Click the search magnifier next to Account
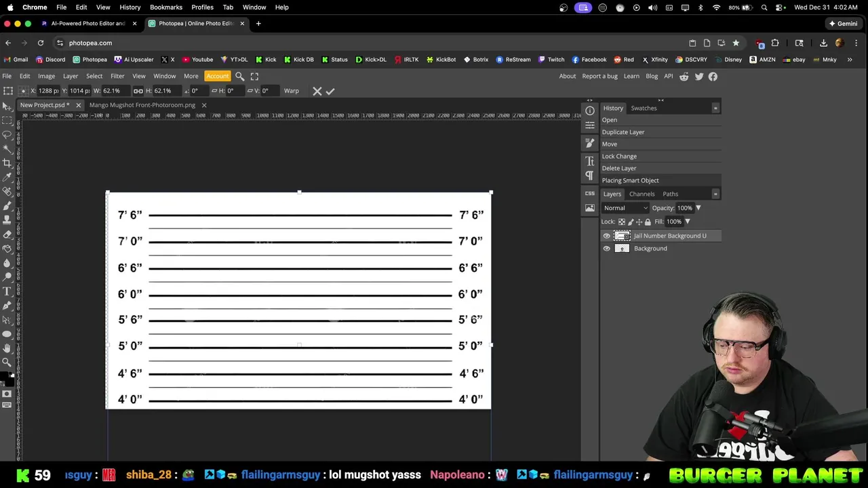The image size is (868, 488). click(x=239, y=77)
